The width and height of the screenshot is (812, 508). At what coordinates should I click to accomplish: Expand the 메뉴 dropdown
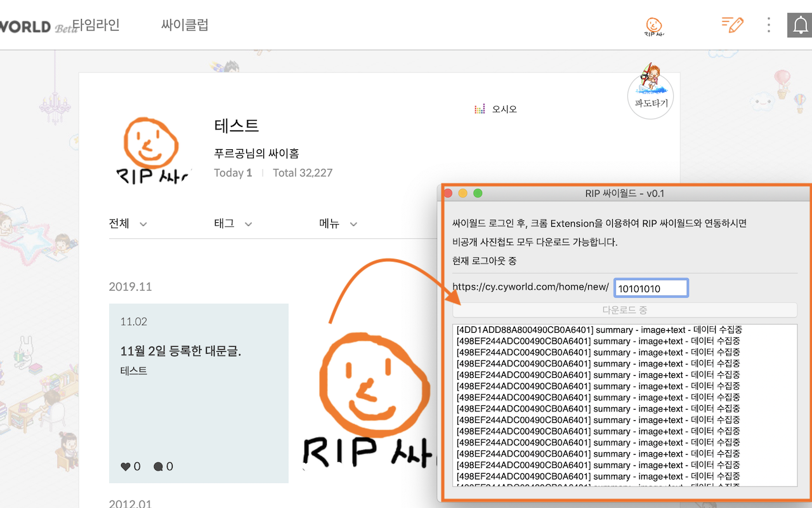(x=339, y=224)
